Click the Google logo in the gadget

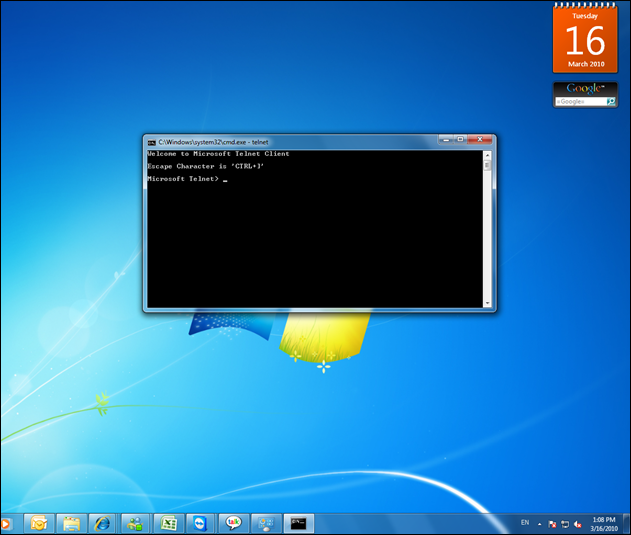pos(585,88)
